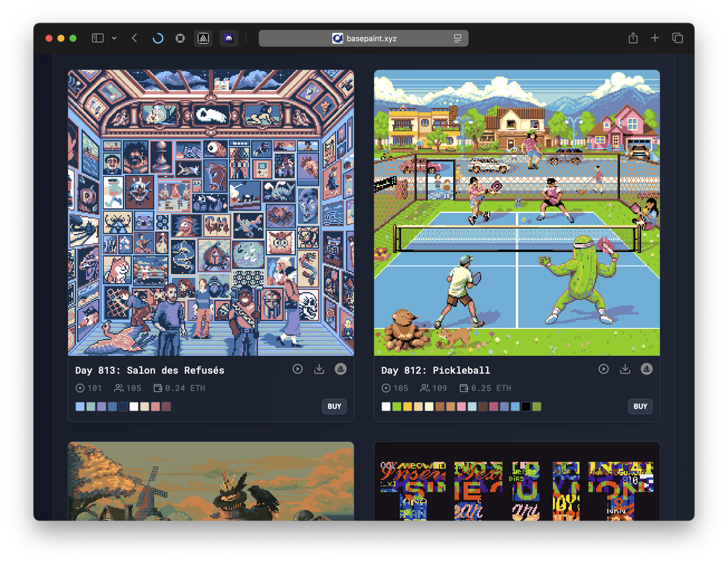This screenshot has height=565, width=728.
Task: Download the Salon des Refusés artwork
Action: coord(319,369)
